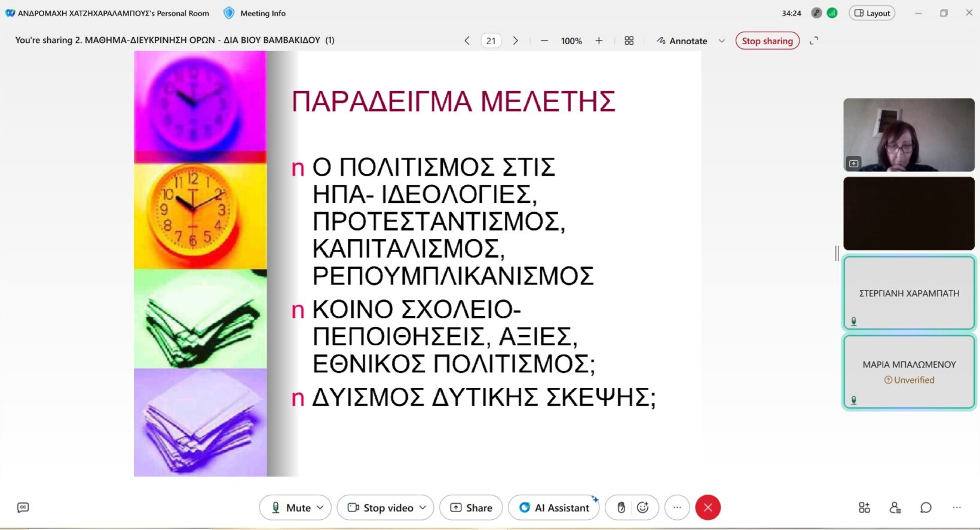Expand the Mute audio options arrow
This screenshot has height=530, width=980.
tap(320, 507)
